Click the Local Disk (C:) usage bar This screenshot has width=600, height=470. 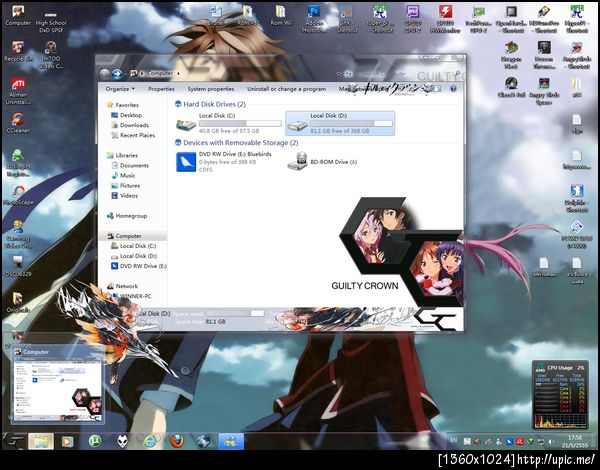point(240,124)
